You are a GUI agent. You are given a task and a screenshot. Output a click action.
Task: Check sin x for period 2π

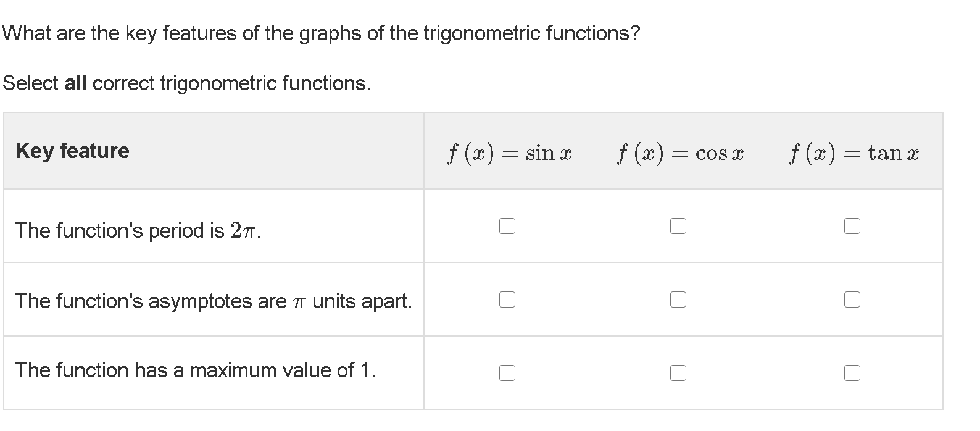(x=507, y=227)
